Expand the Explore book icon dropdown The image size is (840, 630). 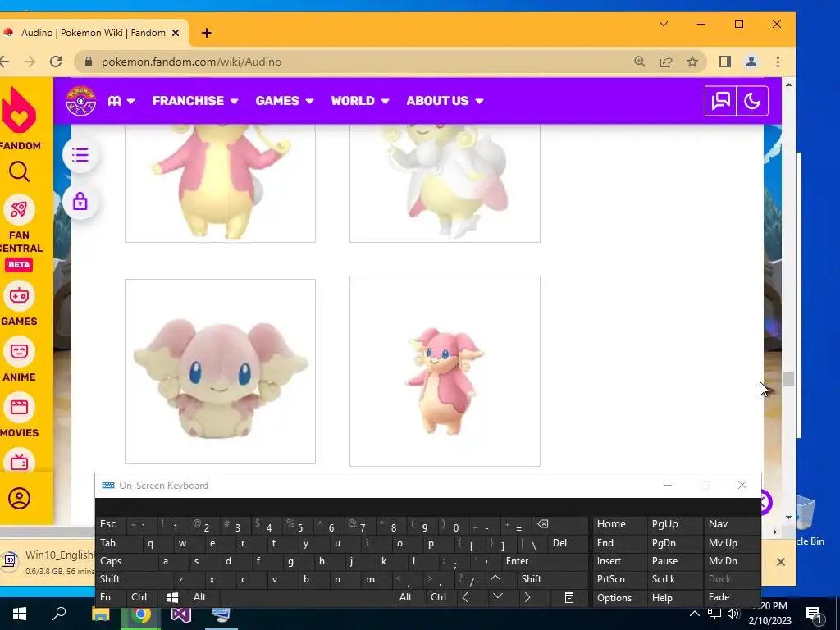click(121, 101)
